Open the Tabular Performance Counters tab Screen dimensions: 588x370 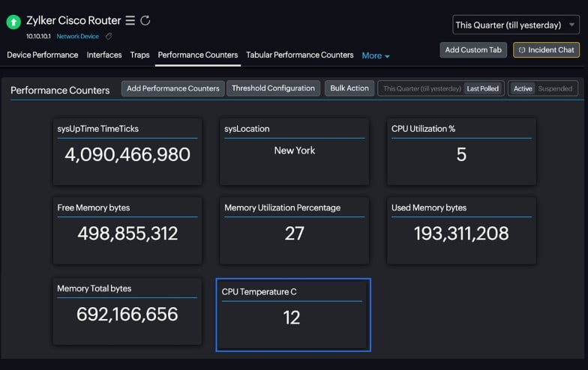coord(300,55)
